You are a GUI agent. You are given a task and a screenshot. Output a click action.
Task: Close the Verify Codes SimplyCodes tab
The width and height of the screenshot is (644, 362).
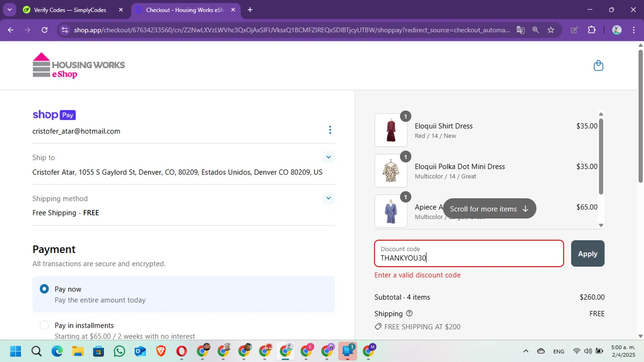[121, 10]
